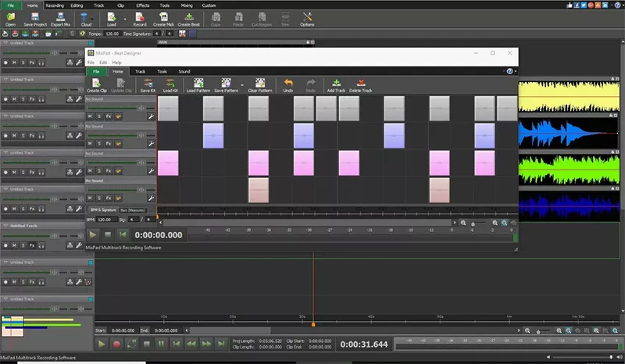Click the Twitter share icon
Viewport: 625px width, 364px height.
coord(584,5)
